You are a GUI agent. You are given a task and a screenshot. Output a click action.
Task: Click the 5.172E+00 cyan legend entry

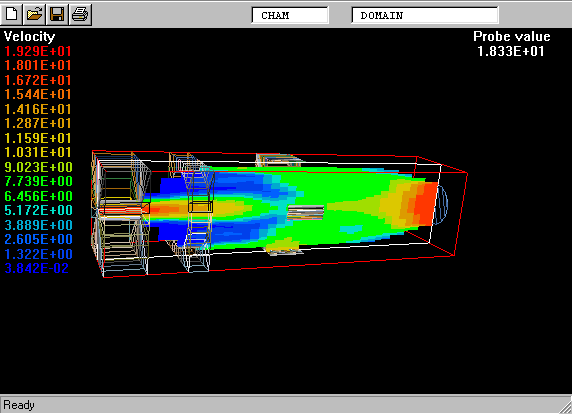pyautogui.click(x=39, y=210)
